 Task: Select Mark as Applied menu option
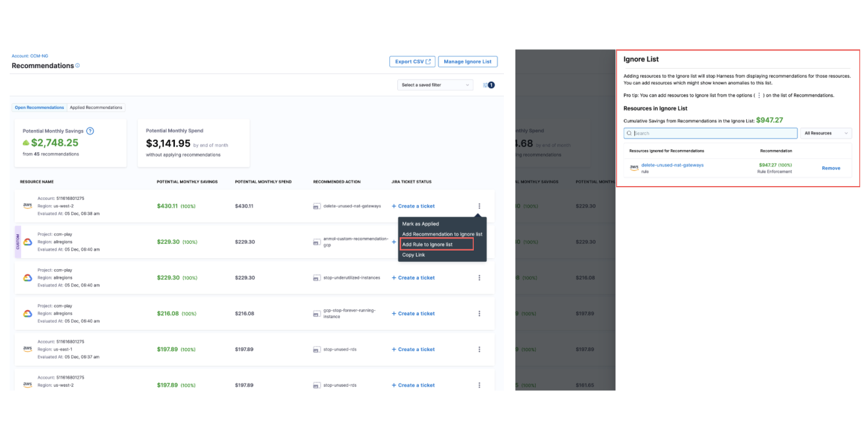coord(421,224)
